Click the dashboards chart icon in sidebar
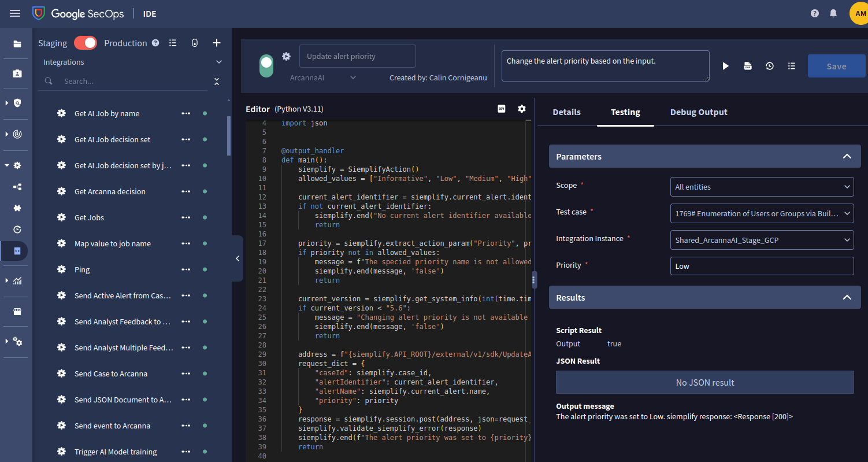Screen dimensions: 868x462 17,281
